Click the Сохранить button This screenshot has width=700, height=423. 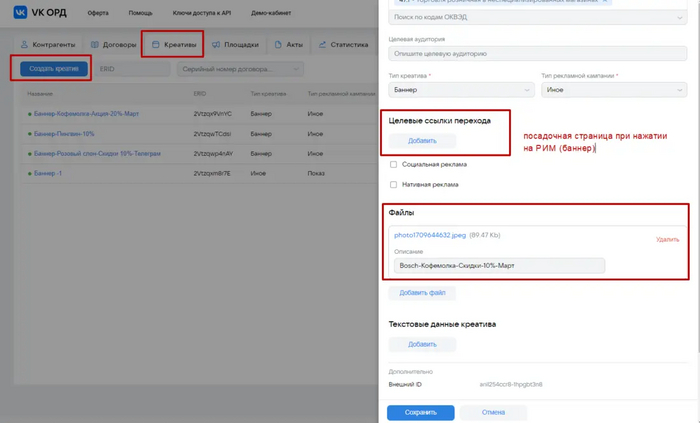tap(421, 412)
